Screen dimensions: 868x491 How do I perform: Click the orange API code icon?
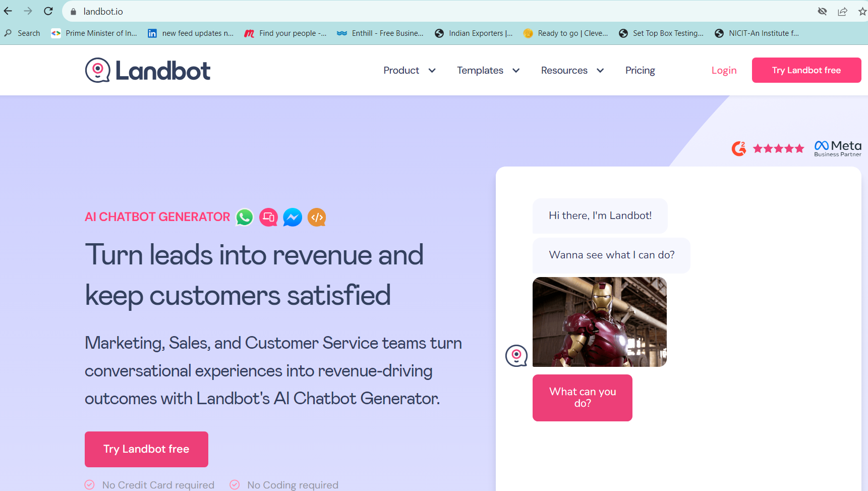(x=317, y=217)
